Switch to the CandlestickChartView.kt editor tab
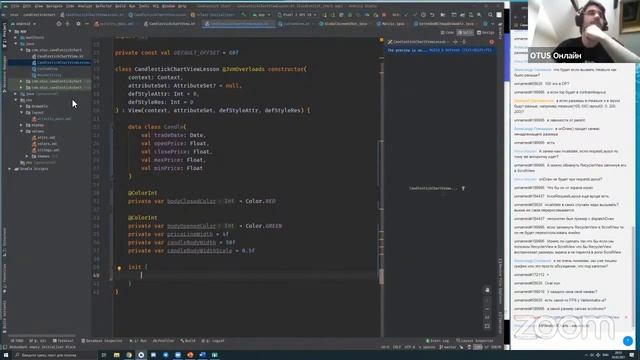Viewport: 640px width, 360px height. [171, 24]
